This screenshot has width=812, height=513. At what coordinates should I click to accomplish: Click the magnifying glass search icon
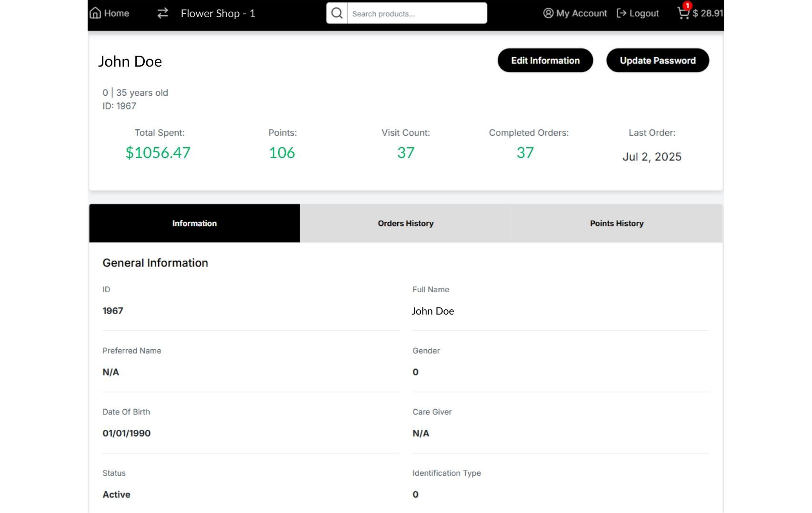click(337, 13)
